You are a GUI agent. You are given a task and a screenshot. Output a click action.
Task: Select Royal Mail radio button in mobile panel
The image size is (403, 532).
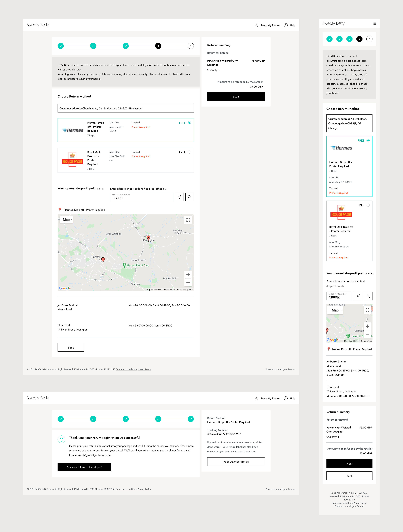click(x=368, y=205)
